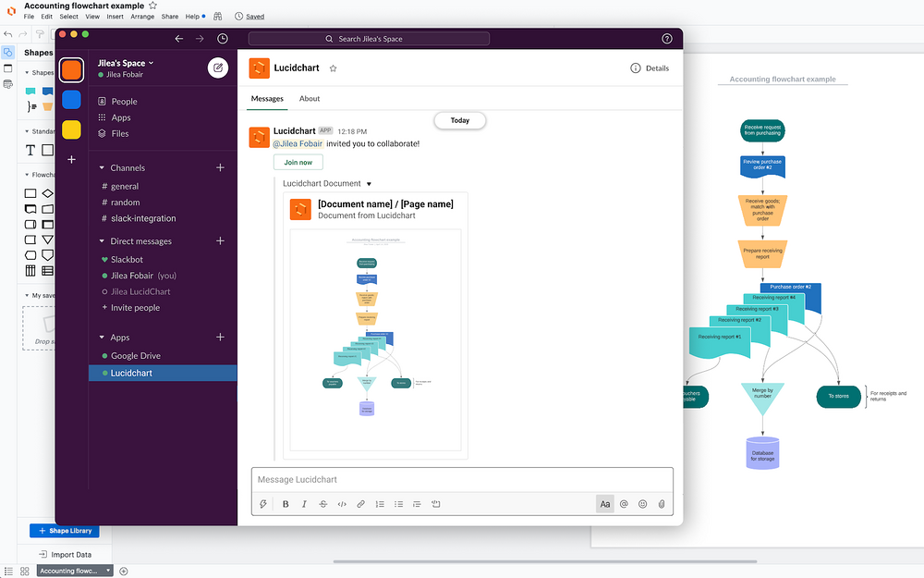Click the Shape Library button
Viewport: 924px width, 578px height.
[65, 531]
